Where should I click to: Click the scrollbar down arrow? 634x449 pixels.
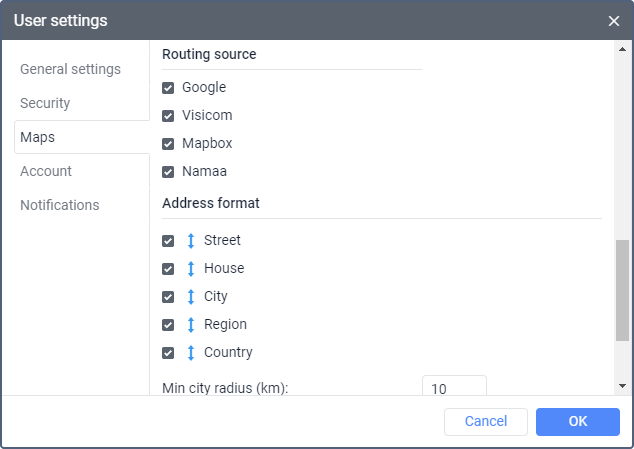click(622, 385)
